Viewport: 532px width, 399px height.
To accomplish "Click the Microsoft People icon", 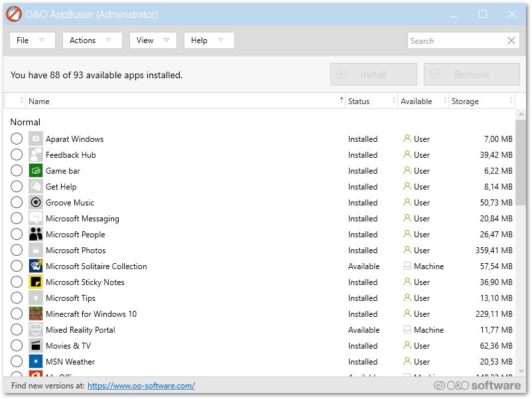I will [36, 234].
